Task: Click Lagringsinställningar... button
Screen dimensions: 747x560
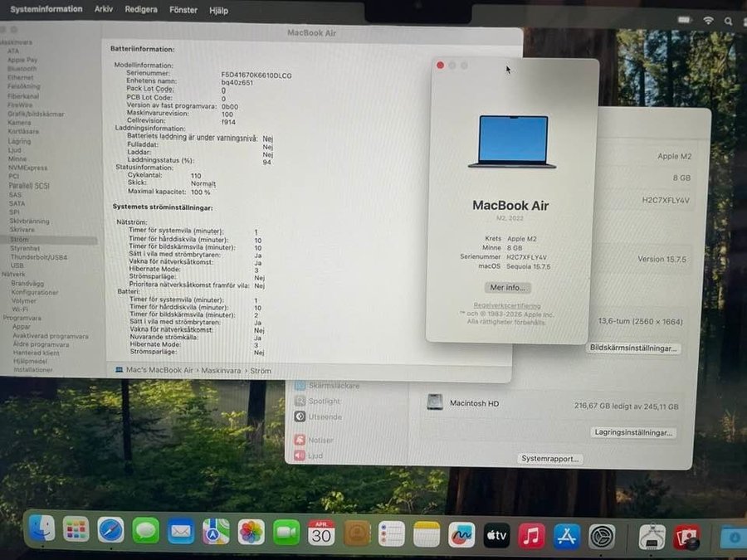Action: [x=634, y=432]
